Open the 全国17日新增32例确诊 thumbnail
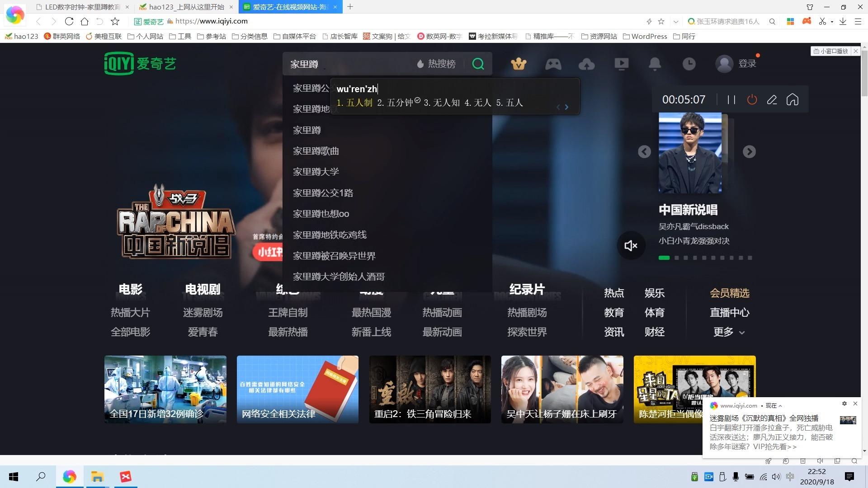Image resolution: width=868 pixels, height=488 pixels. pyautogui.click(x=165, y=389)
